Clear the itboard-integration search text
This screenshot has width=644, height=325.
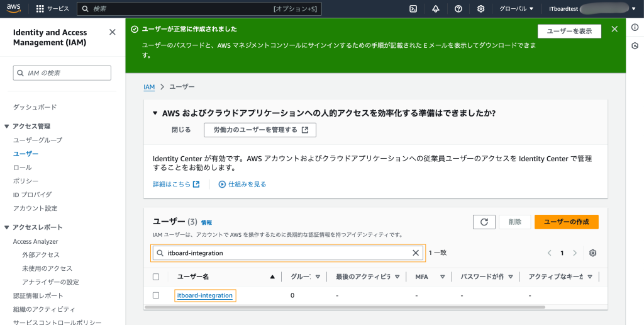pyautogui.click(x=415, y=253)
